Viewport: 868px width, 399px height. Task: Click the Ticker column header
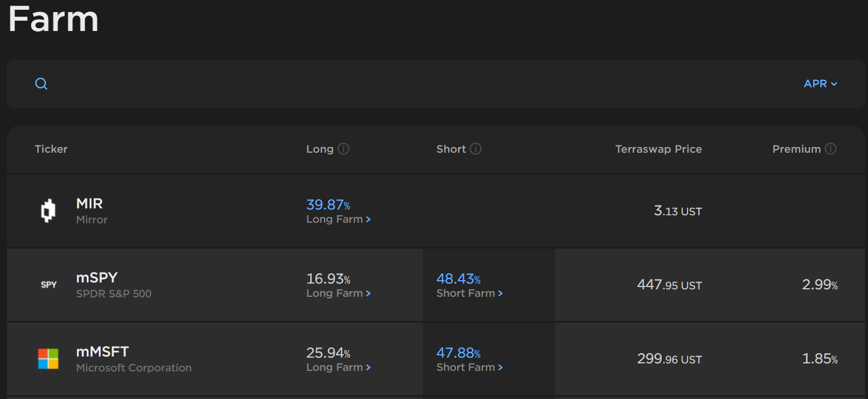51,149
